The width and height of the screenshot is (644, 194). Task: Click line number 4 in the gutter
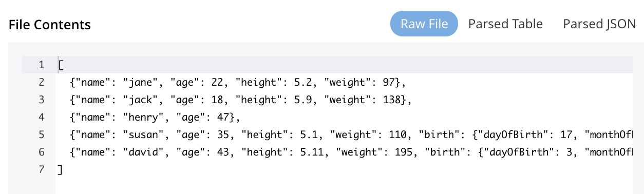pos(42,118)
